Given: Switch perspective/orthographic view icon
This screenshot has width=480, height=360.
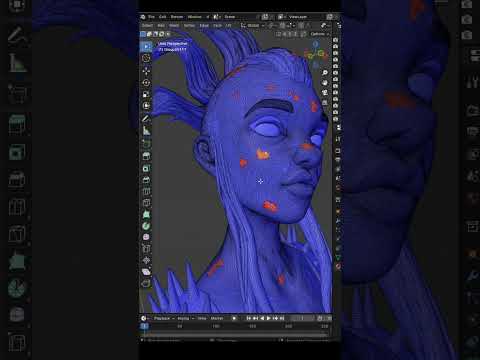Looking at the screenshot, I should pos(325,103).
